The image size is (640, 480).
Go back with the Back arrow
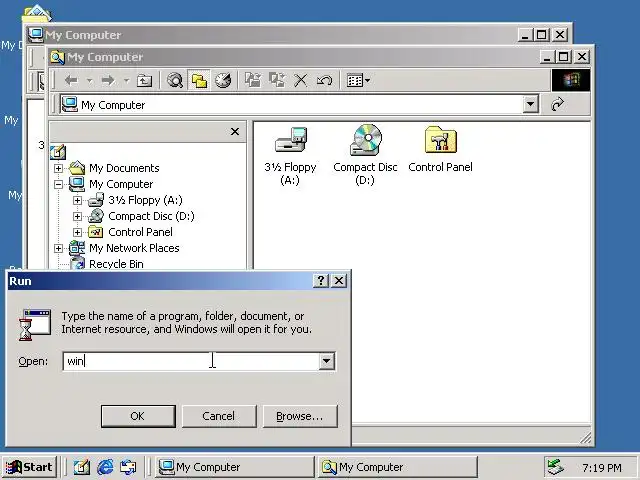[71, 80]
